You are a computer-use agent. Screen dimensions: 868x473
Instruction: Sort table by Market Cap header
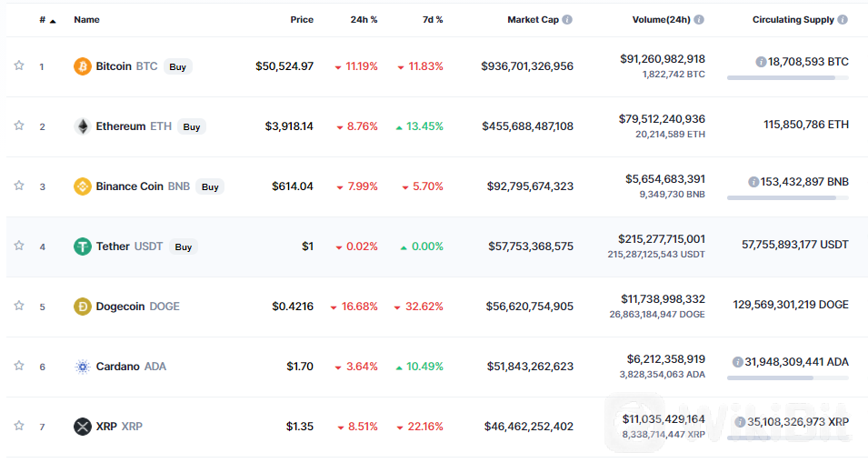534,19
